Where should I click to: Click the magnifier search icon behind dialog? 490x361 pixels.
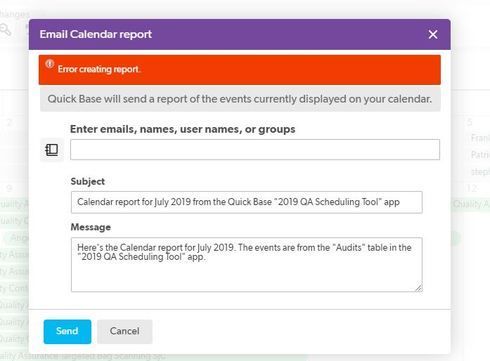(x=5, y=30)
